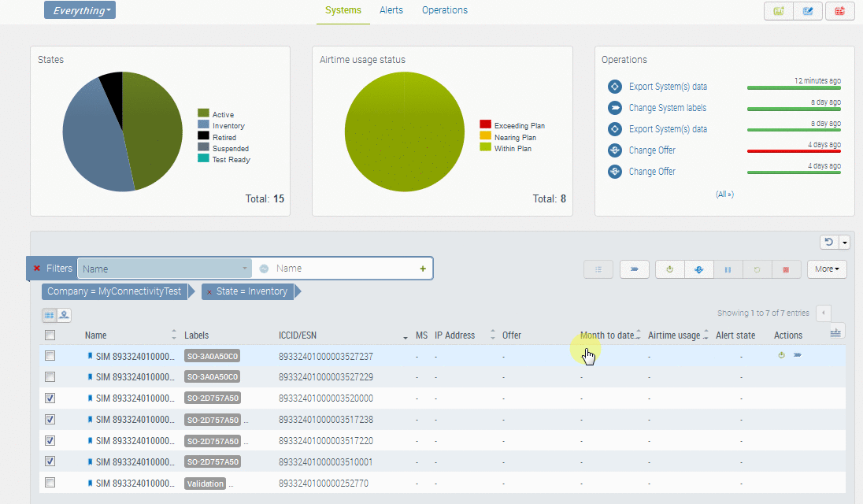Click the refresh icon above the table
863x504 pixels.
(x=828, y=243)
